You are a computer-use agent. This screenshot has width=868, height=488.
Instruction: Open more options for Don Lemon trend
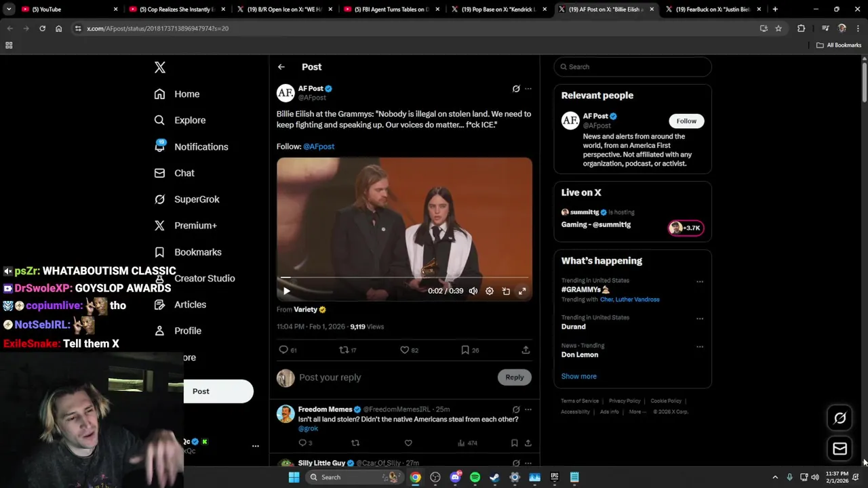pos(700,347)
